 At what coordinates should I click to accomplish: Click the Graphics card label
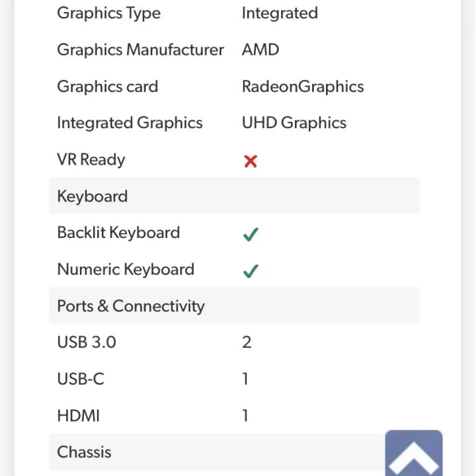pyautogui.click(x=108, y=87)
